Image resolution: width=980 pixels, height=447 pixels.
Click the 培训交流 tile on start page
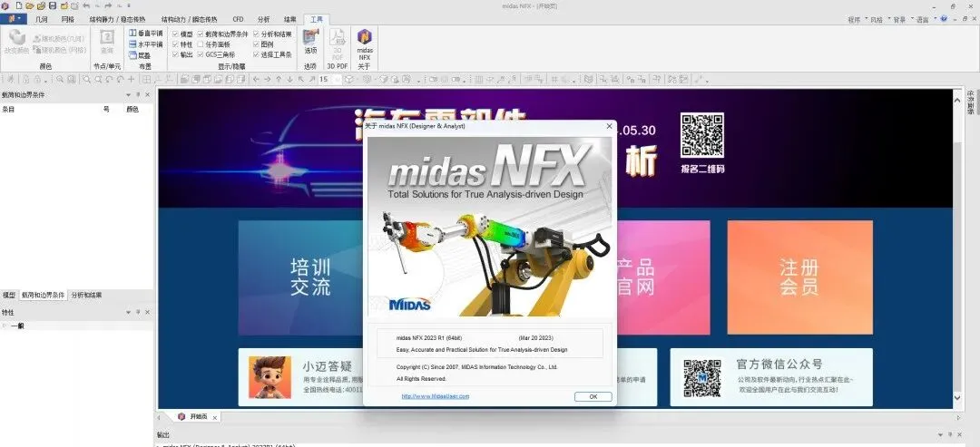pos(300,277)
